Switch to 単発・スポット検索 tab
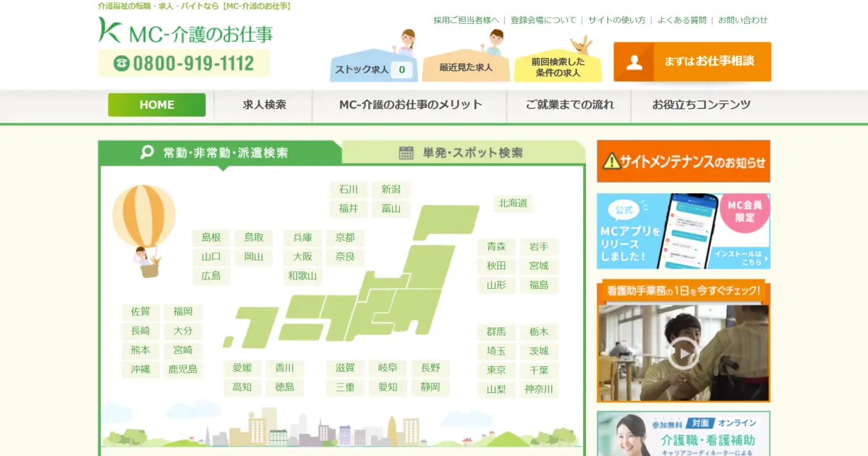 [462, 153]
